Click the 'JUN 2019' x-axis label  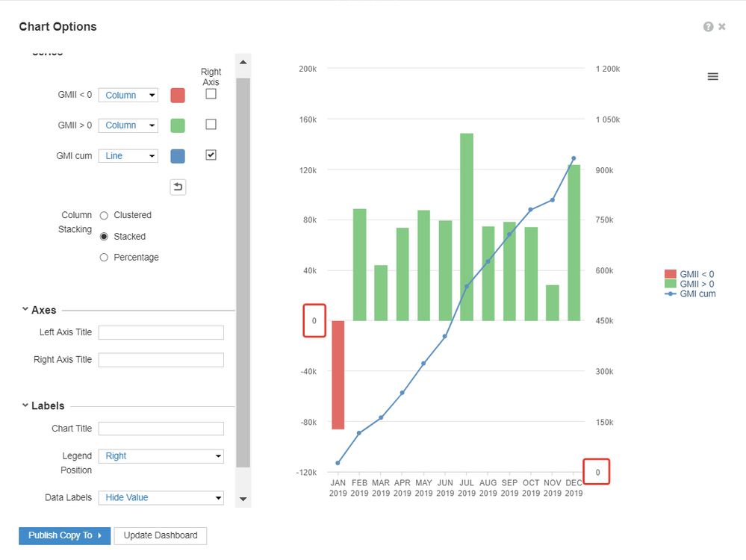pyautogui.click(x=445, y=488)
